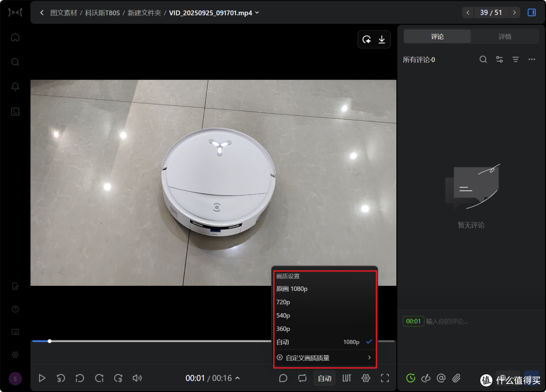Select 原画 1080p quality
The width and height of the screenshot is (546, 392).
point(325,289)
